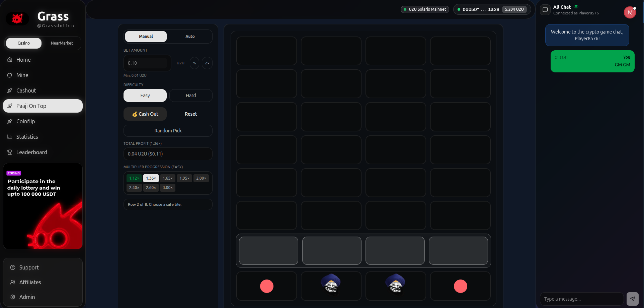Switch difficulty to Hard
Screen dimensions: 644x308
(x=191, y=96)
